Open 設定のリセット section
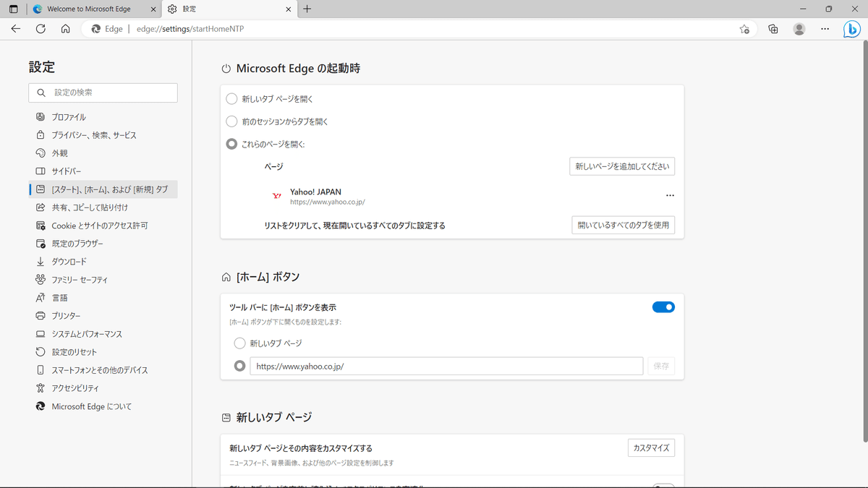 click(x=103, y=352)
